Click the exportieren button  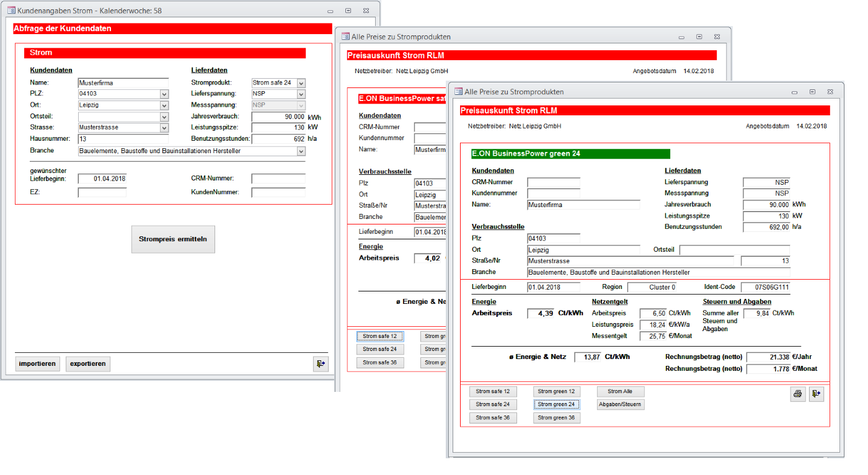[x=88, y=364]
